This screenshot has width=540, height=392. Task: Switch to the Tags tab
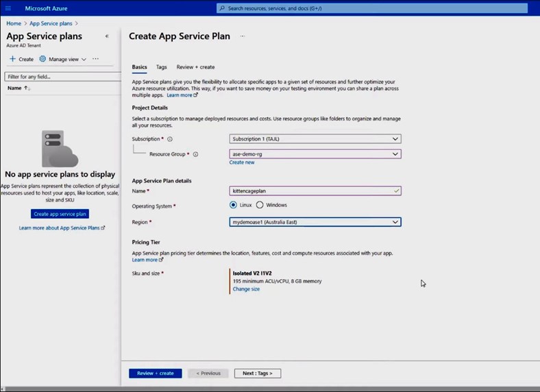click(x=161, y=67)
